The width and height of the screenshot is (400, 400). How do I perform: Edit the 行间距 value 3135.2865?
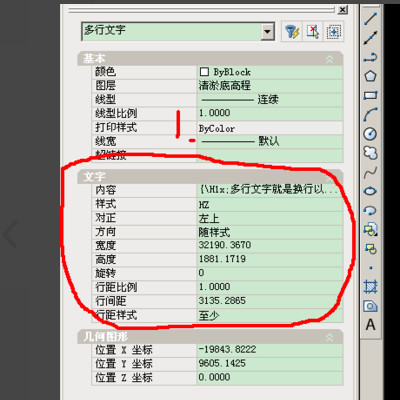tap(270, 301)
